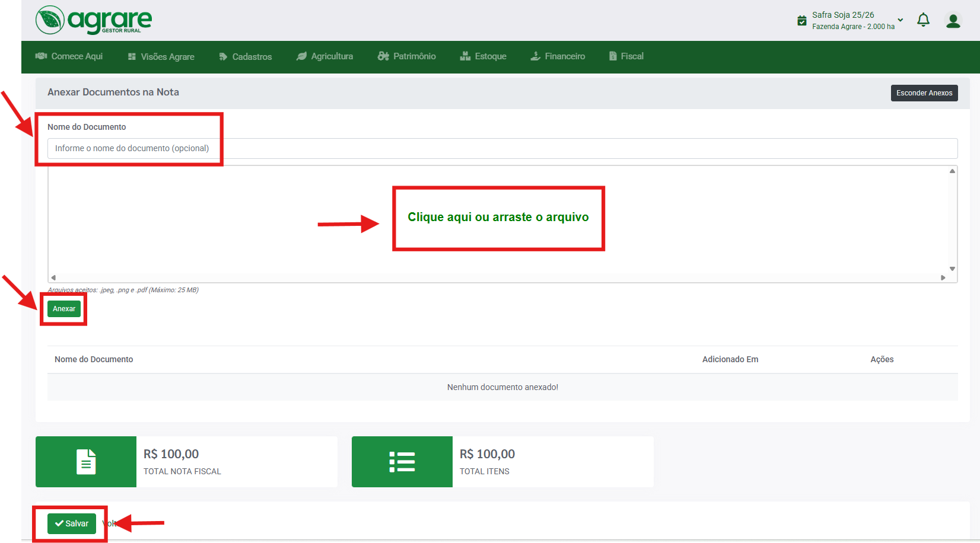Image resolution: width=980 pixels, height=543 pixels.
Task: Click the upload area scroll left arrow
Action: pyautogui.click(x=53, y=277)
